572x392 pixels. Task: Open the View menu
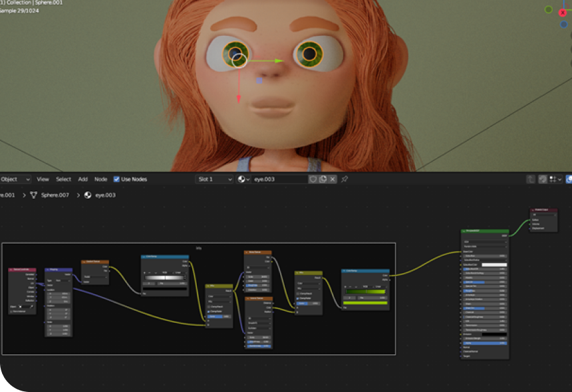(x=43, y=179)
